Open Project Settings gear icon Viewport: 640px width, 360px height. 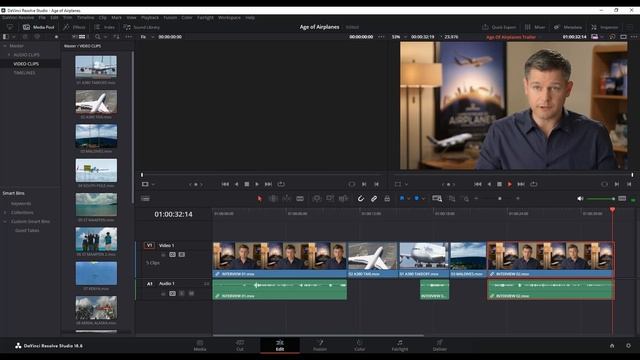click(x=628, y=346)
